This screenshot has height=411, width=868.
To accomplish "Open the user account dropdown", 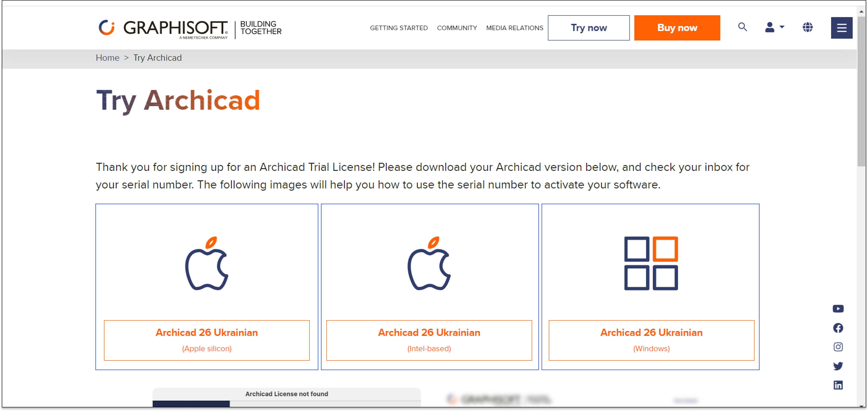I will coord(774,27).
